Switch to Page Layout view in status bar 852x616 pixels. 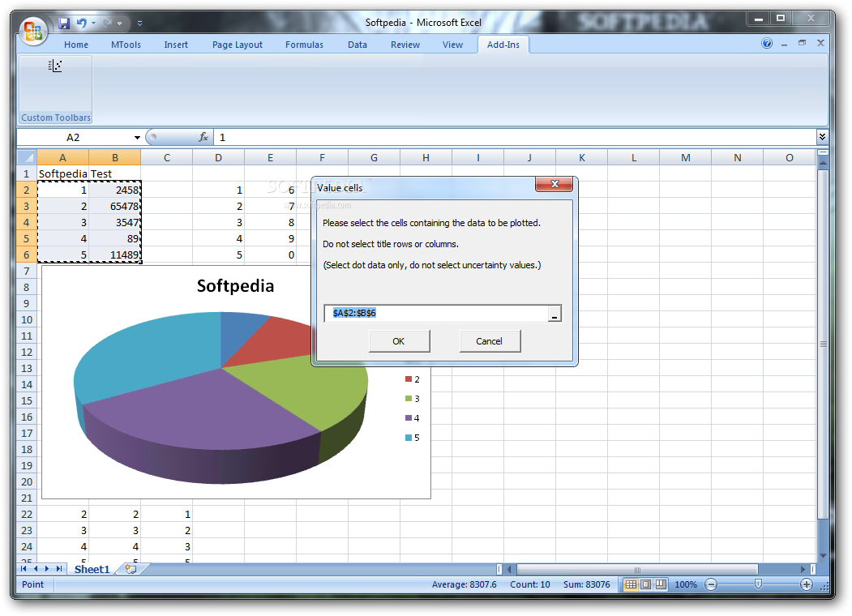645,584
